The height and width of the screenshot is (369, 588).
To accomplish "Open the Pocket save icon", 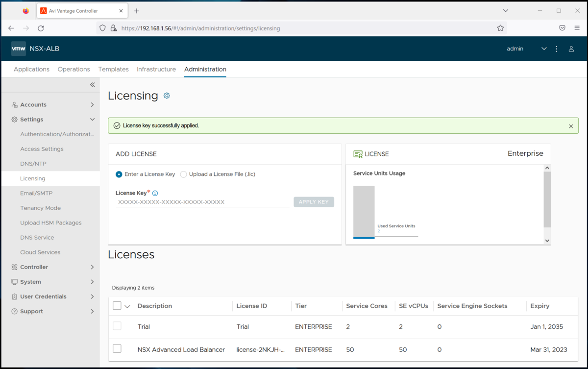I will pos(563,28).
